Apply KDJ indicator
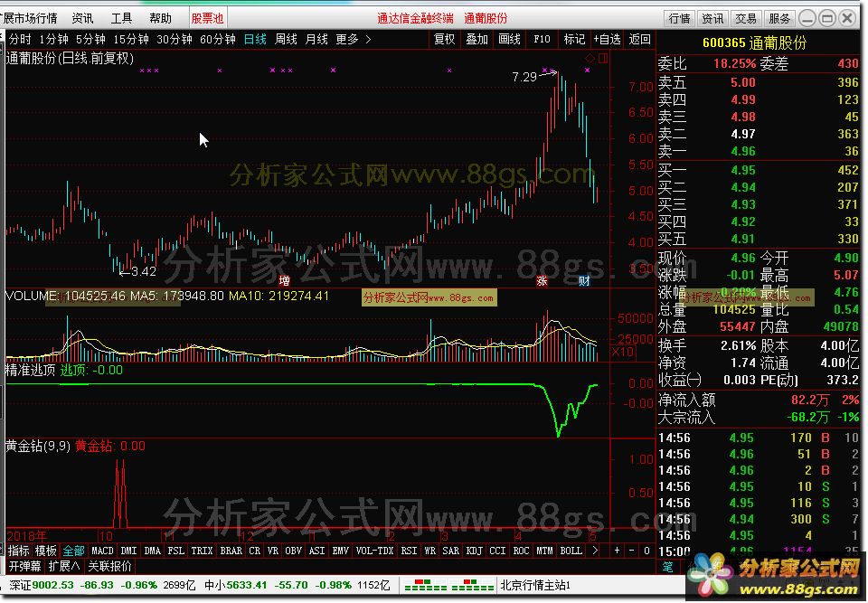This screenshot has width=868, height=603. (x=475, y=551)
